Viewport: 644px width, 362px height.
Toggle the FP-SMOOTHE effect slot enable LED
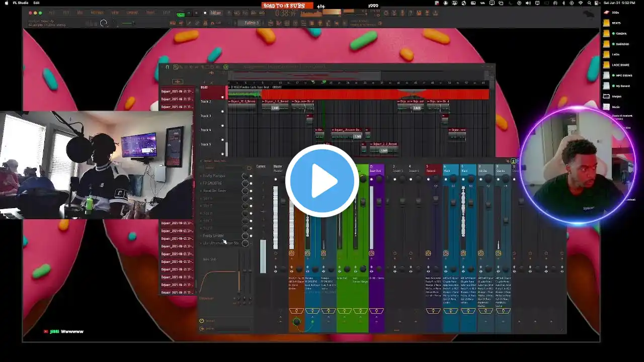click(251, 184)
